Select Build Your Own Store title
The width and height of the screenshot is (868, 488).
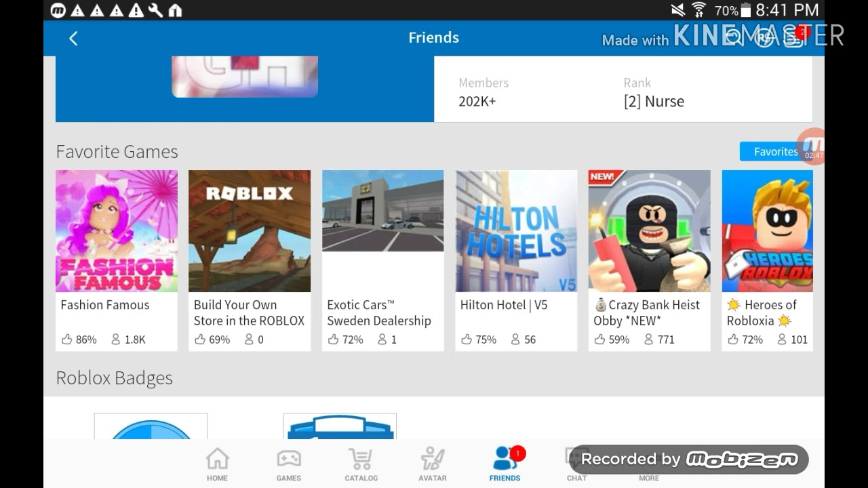tap(249, 312)
